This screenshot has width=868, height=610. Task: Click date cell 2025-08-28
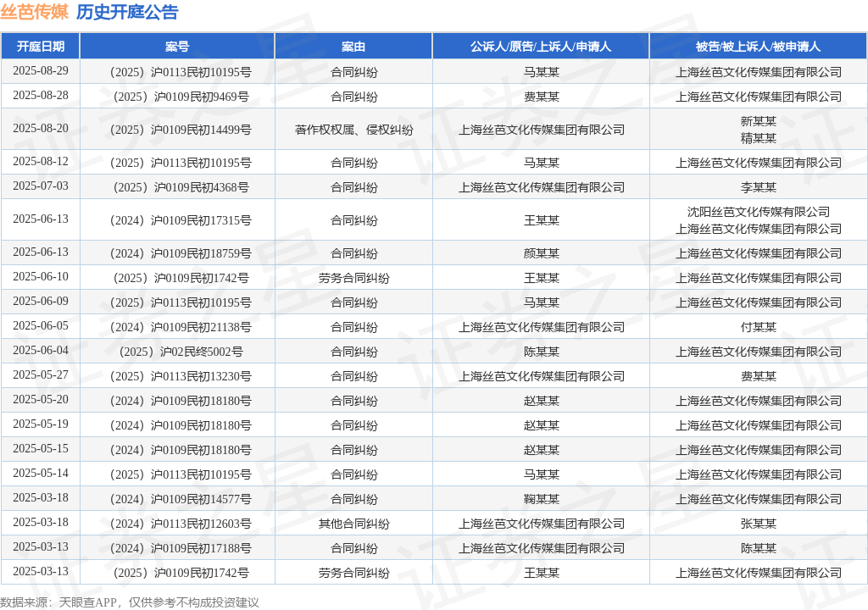pyautogui.click(x=41, y=95)
